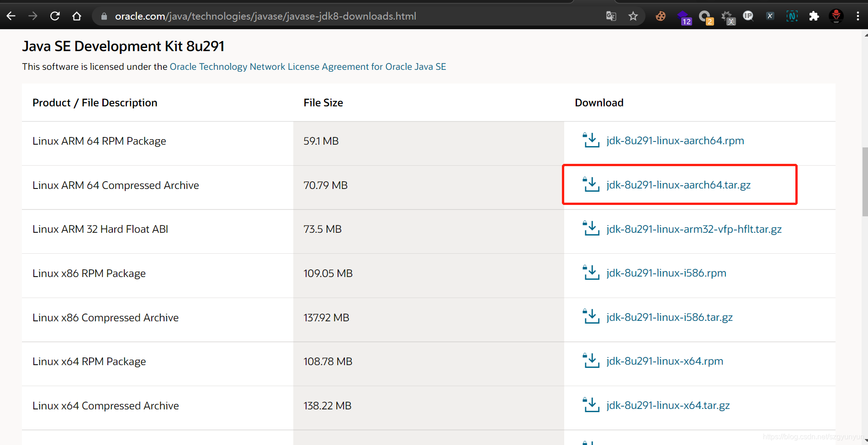Click the '138.22 MB' file size cell
This screenshot has height=445, width=868.
[x=429, y=408]
